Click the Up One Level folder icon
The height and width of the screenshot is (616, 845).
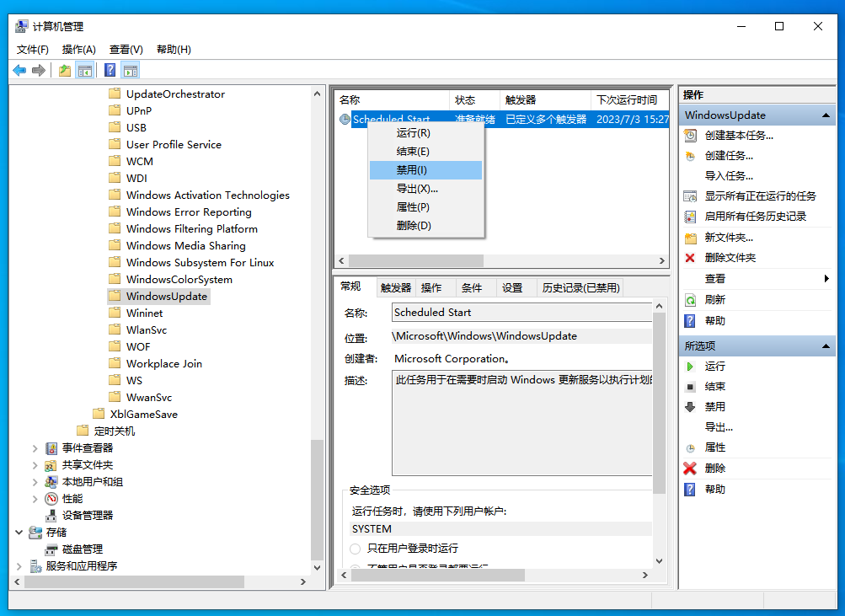click(x=65, y=71)
